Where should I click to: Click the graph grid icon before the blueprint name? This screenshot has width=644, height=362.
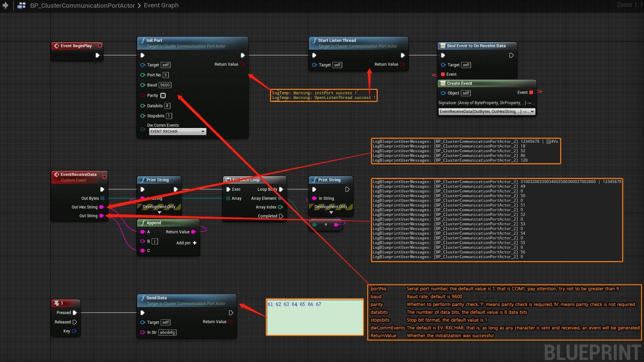tap(21, 6)
